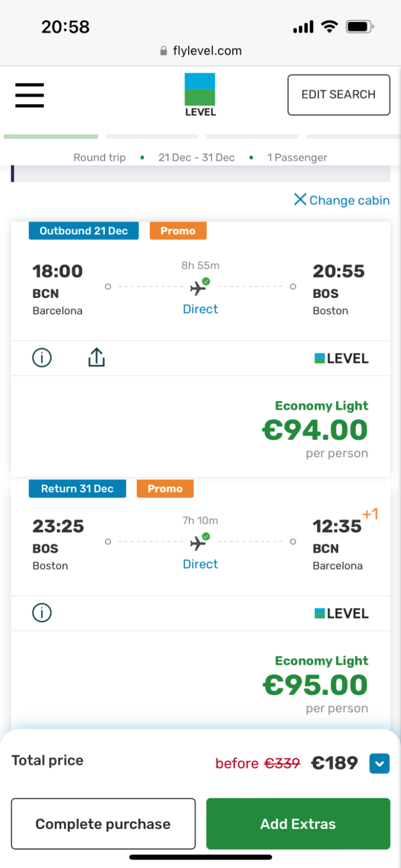Select the outbound €94.00 Economy Light fare

tap(315, 430)
